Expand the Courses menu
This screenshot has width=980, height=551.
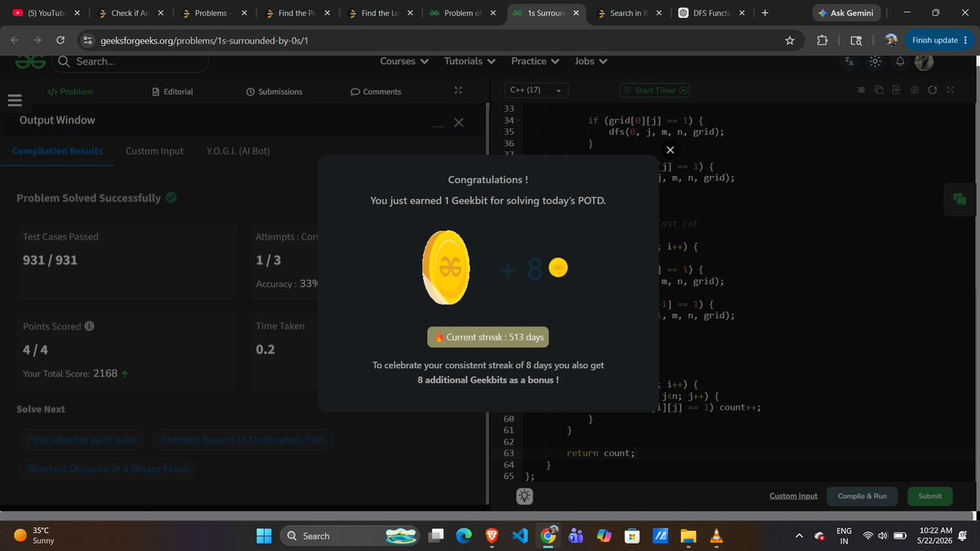[x=403, y=61]
